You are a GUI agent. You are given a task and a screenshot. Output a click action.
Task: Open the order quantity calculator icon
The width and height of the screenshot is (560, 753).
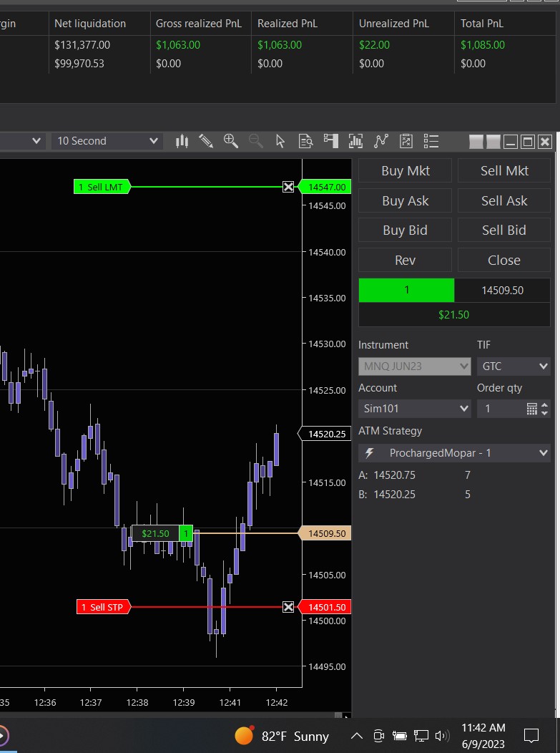coord(531,409)
